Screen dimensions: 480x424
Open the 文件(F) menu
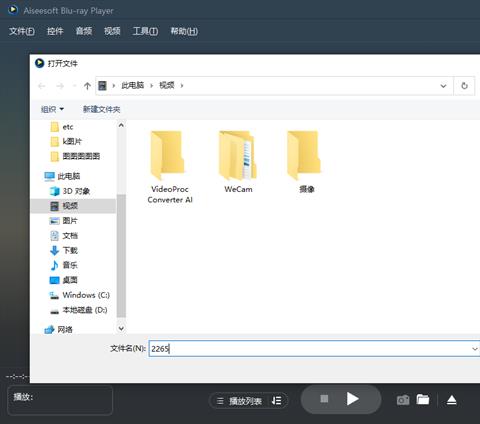coord(22,31)
